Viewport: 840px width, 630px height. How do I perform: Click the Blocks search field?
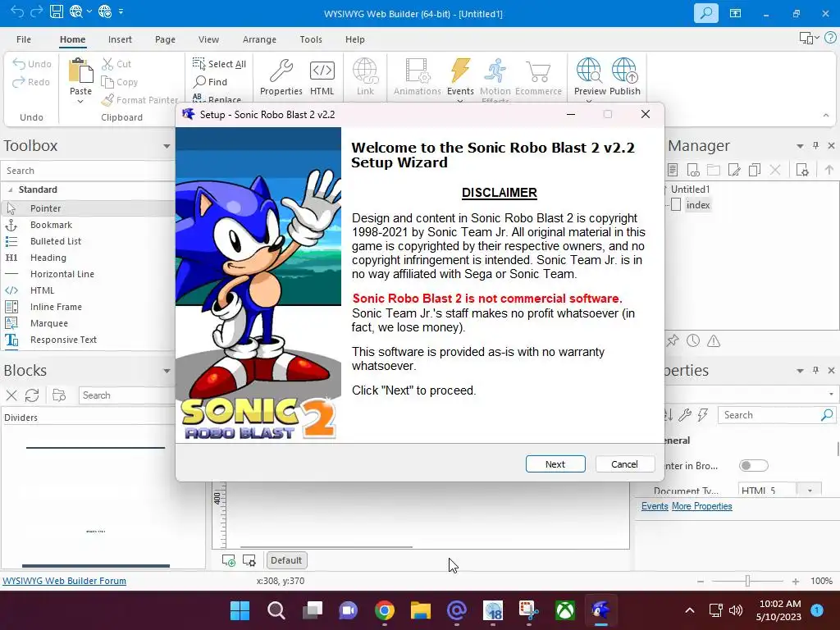[127, 395]
